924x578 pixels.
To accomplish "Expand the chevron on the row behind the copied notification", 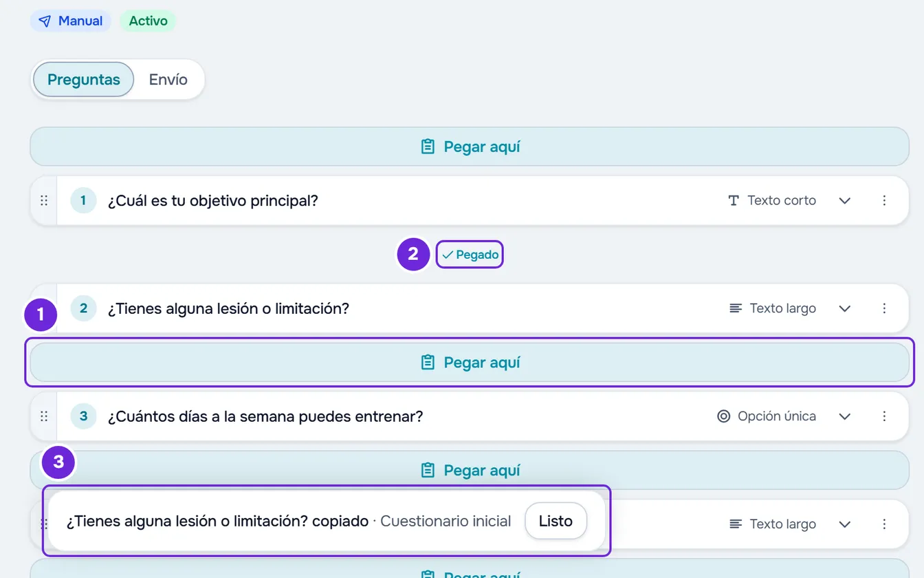I will pos(845,524).
